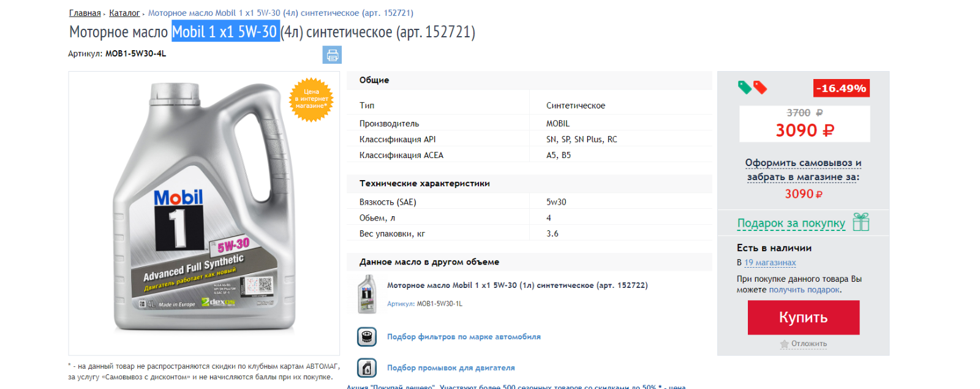
Task: Click the crossed-out 3700 ₽ old price
Action: [x=805, y=113]
